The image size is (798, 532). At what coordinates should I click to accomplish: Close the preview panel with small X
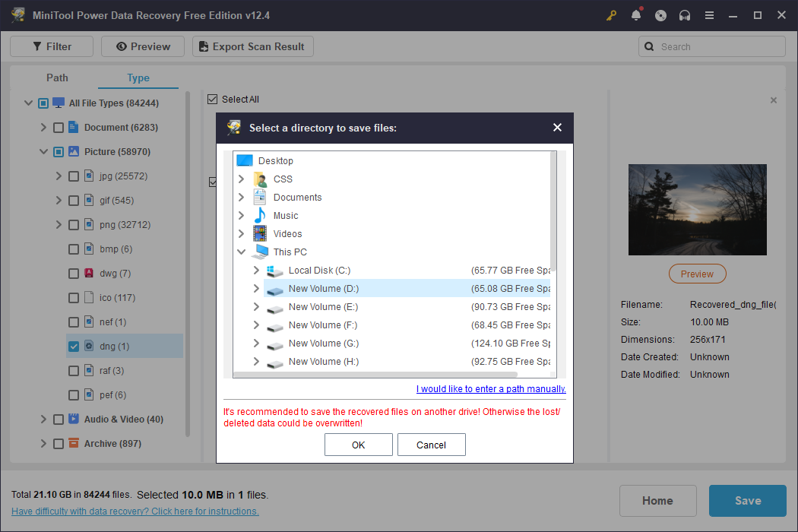pyautogui.click(x=774, y=100)
